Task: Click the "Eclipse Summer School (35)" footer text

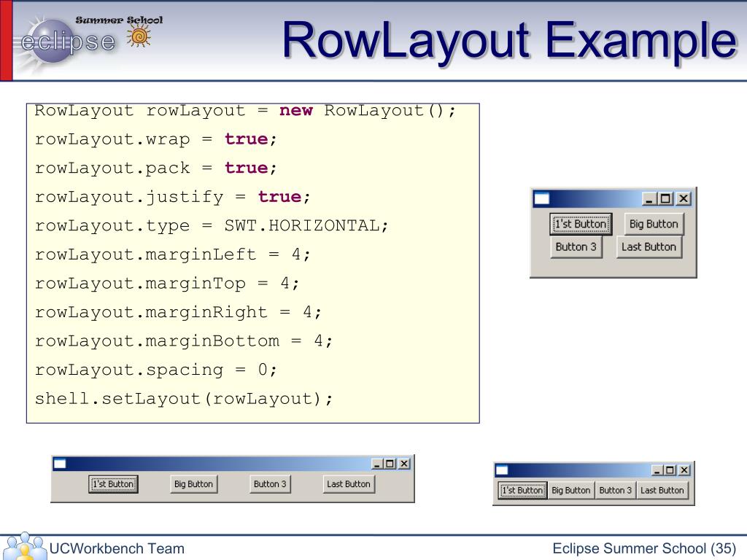Action: click(645, 548)
